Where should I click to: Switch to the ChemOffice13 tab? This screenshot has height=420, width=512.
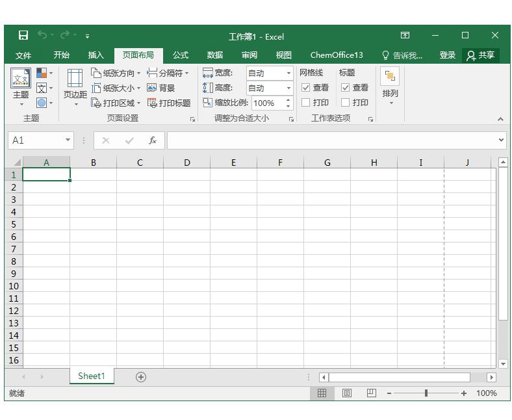(337, 55)
